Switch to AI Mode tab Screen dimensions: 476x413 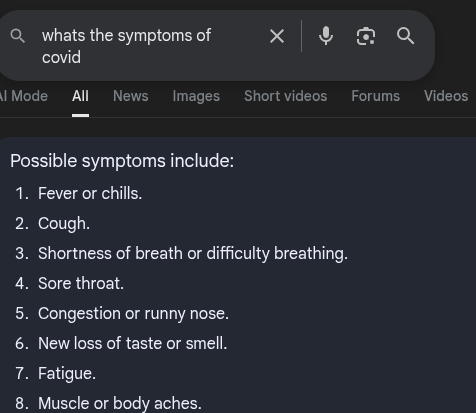24,96
